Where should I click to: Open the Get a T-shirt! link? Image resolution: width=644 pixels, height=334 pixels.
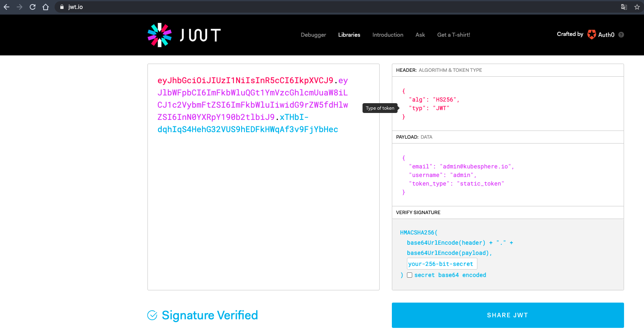tap(453, 35)
